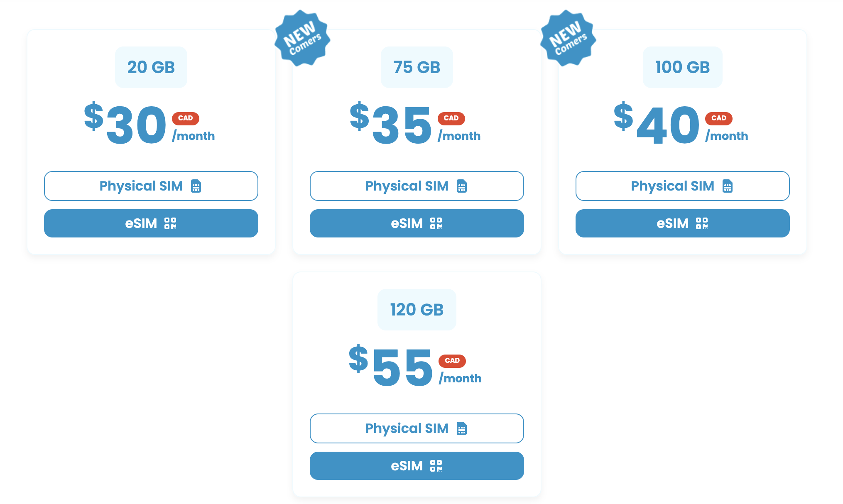
Task: Click SIM card icon on 20 GB plan
Action: click(x=196, y=186)
